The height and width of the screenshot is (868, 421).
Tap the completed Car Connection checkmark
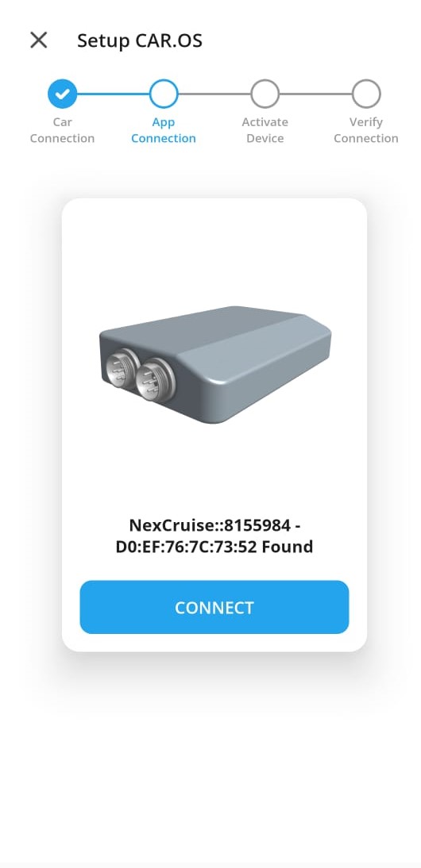point(62,94)
